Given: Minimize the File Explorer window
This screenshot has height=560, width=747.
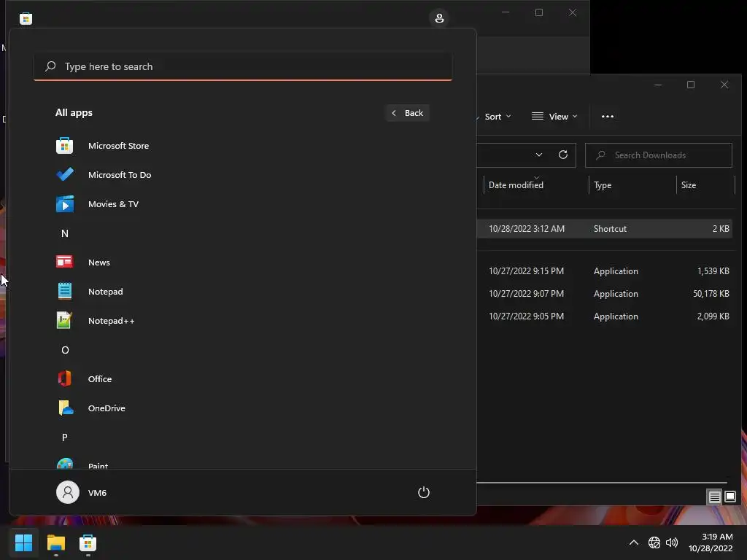Looking at the screenshot, I should pos(658,85).
